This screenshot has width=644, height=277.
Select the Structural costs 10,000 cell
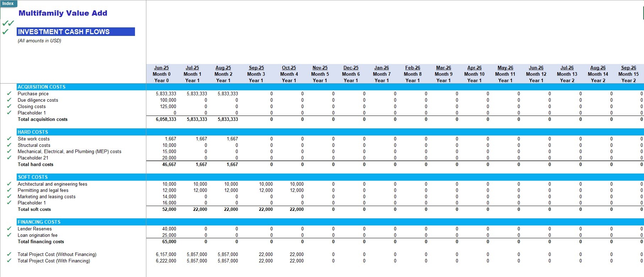click(x=169, y=145)
